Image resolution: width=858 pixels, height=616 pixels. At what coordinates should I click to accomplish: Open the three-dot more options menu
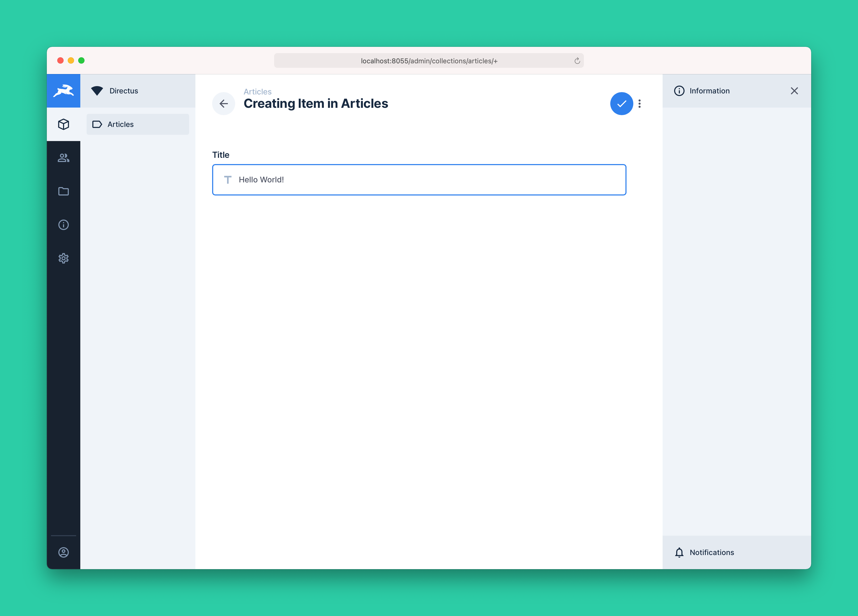point(639,104)
